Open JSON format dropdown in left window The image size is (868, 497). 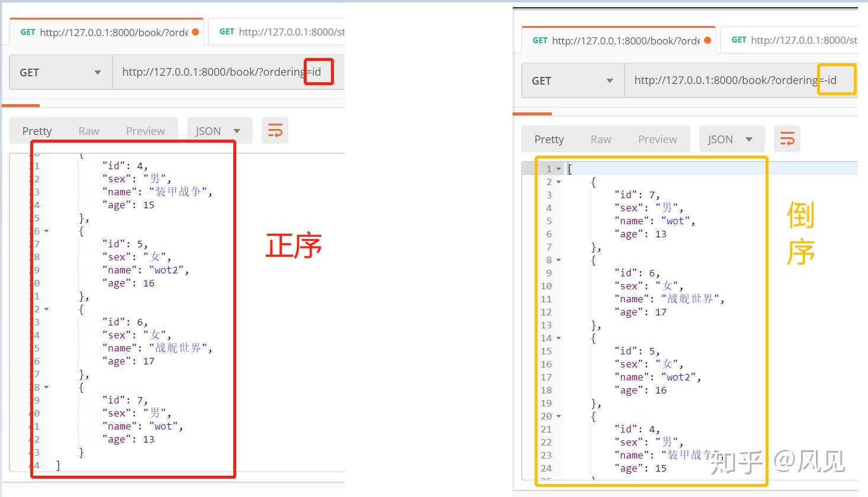click(x=219, y=131)
